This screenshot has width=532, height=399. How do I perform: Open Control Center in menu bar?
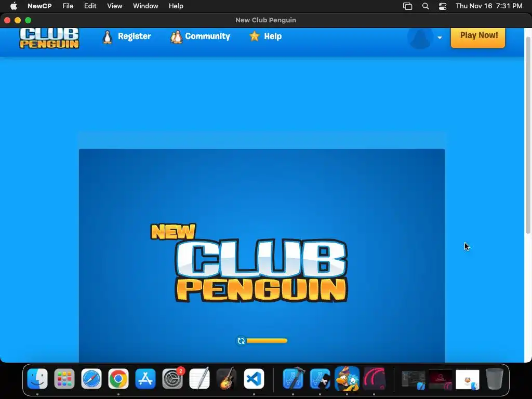[443, 6]
